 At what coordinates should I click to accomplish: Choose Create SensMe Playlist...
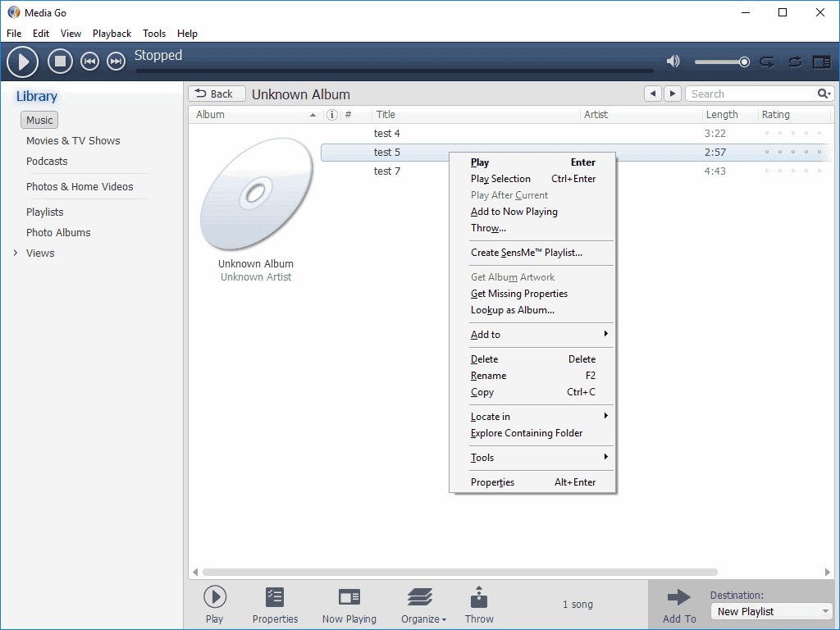[533, 253]
